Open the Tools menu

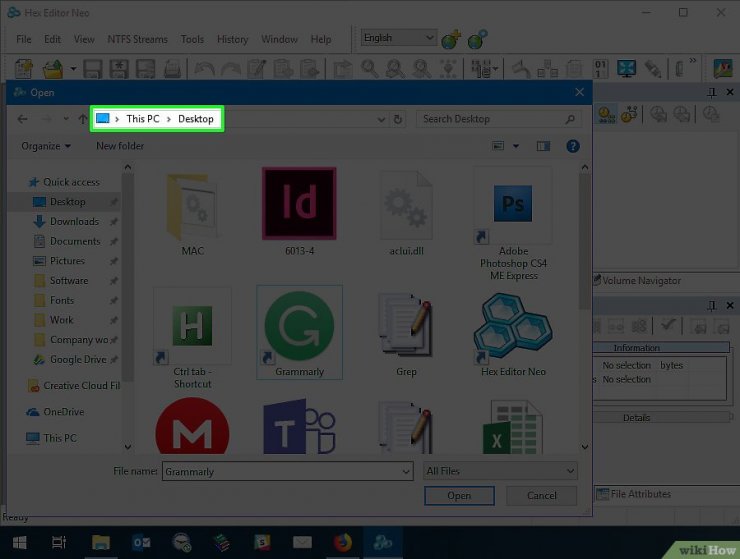(192, 39)
